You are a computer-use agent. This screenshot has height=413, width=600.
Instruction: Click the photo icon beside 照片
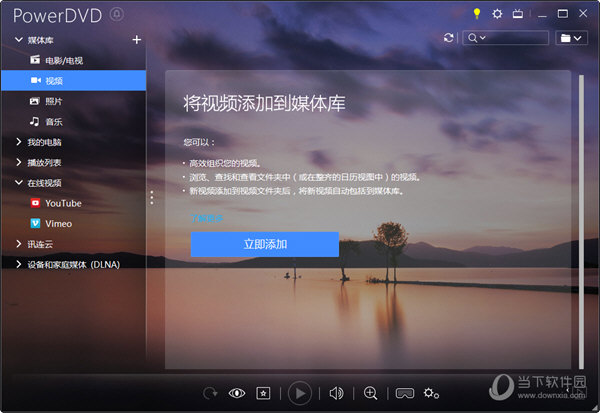[x=34, y=101]
